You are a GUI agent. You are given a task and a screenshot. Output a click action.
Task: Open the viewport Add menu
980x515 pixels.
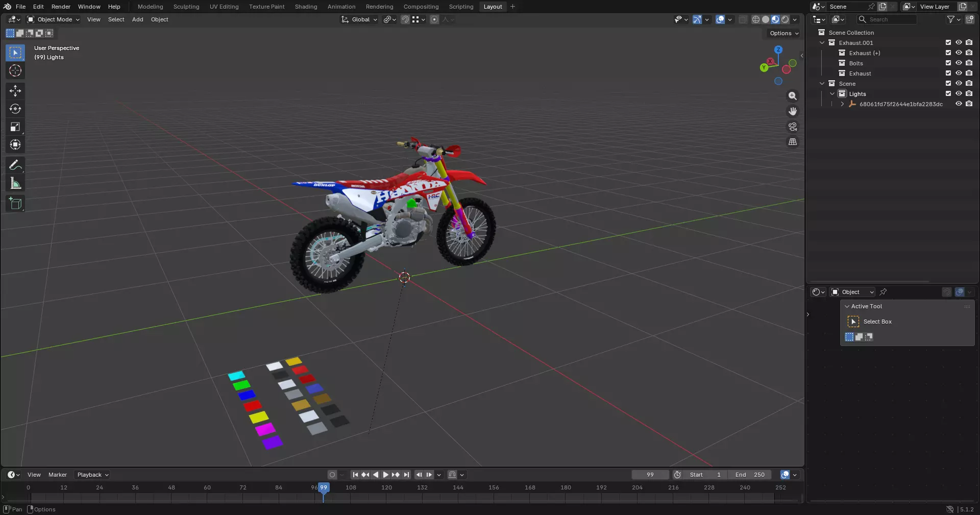coord(137,19)
